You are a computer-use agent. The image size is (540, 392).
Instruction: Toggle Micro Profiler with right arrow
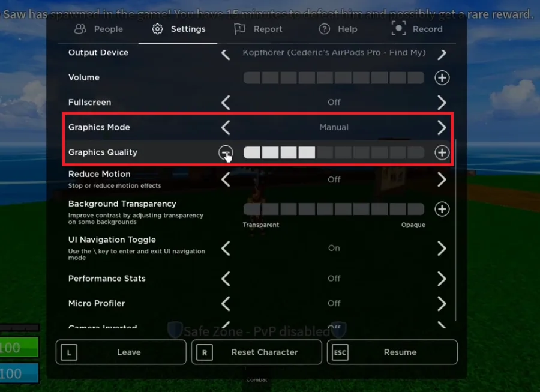442,304
